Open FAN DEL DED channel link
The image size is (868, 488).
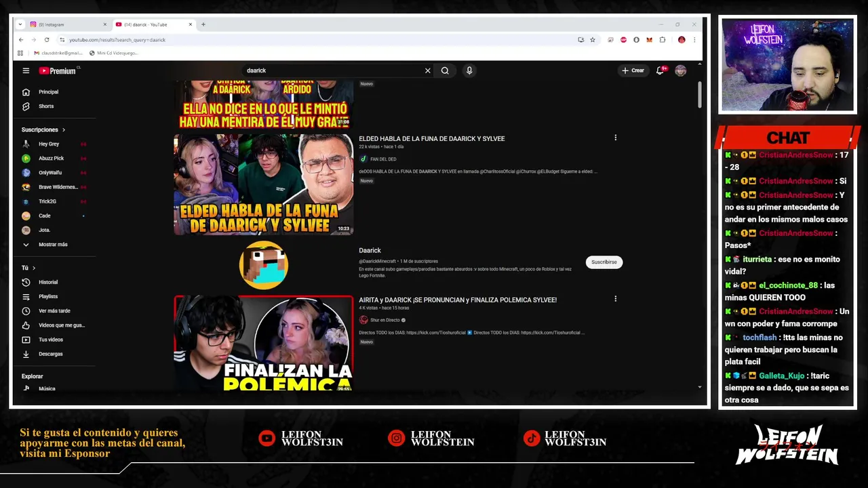pos(383,159)
